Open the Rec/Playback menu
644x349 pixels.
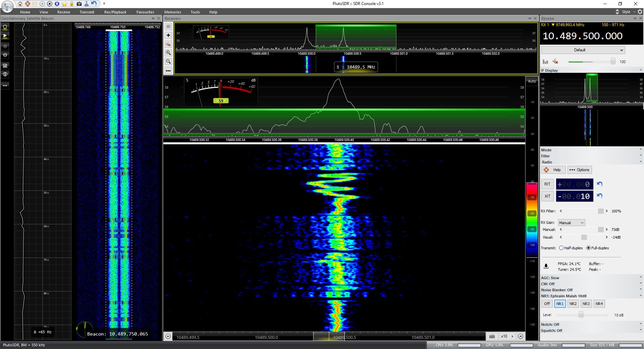115,12
